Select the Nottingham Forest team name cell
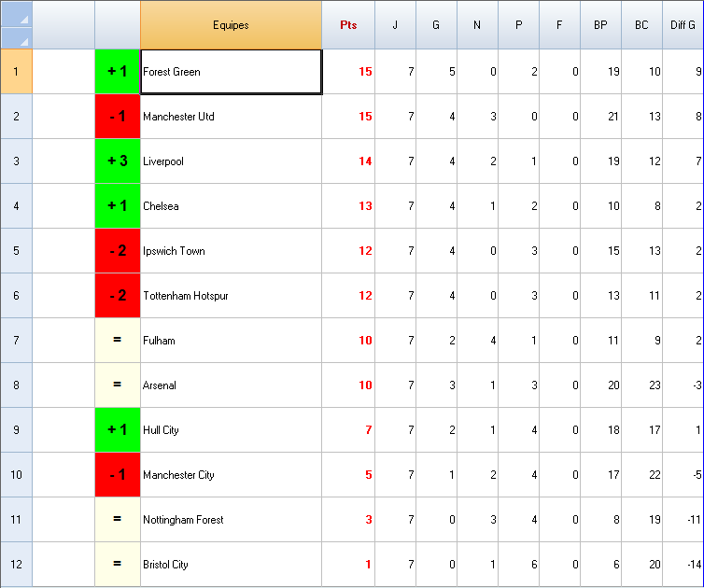The width and height of the screenshot is (704, 588). [x=231, y=520]
